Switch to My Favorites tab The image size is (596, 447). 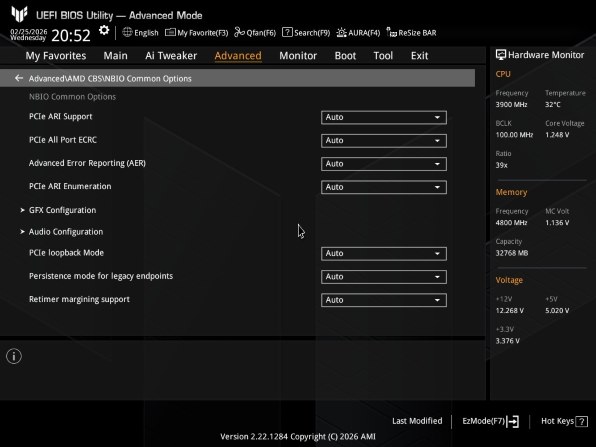pos(56,55)
